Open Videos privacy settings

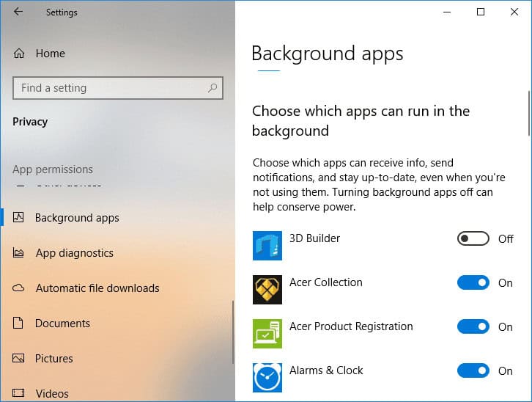click(x=52, y=393)
